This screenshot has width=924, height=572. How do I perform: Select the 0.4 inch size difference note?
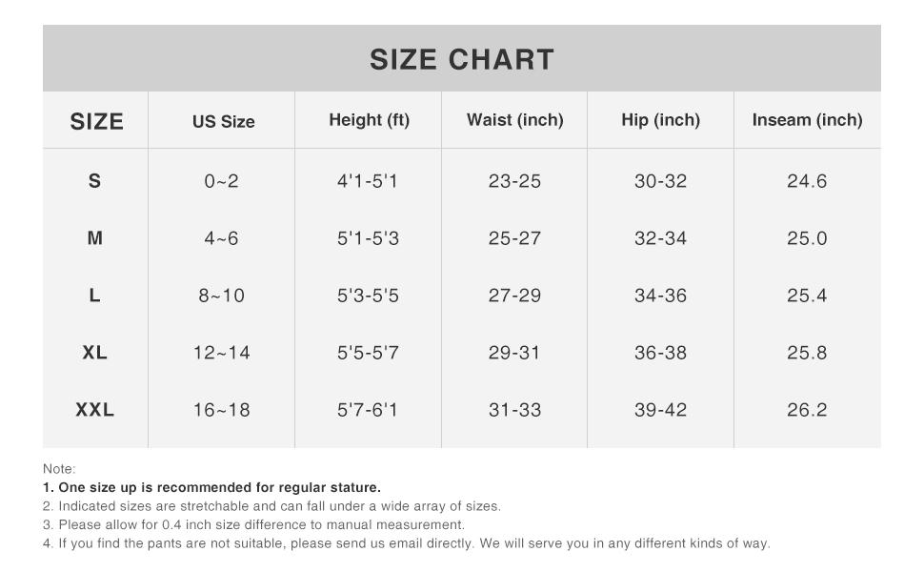point(253,524)
